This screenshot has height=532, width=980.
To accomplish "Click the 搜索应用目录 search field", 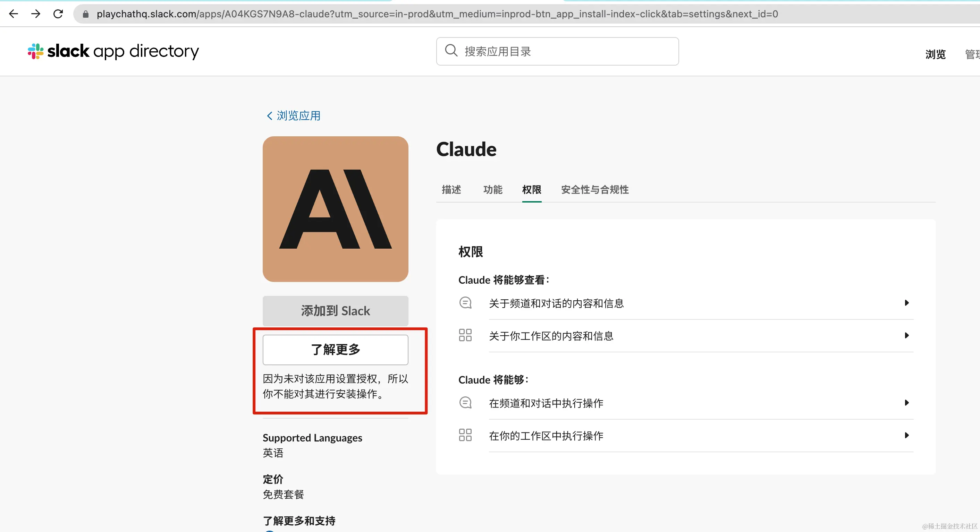I will coord(563,51).
